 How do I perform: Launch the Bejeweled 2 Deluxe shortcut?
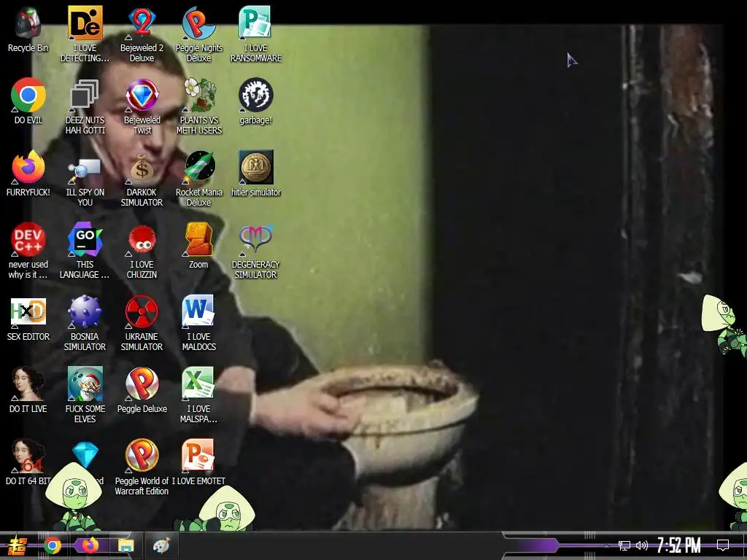tap(142, 34)
